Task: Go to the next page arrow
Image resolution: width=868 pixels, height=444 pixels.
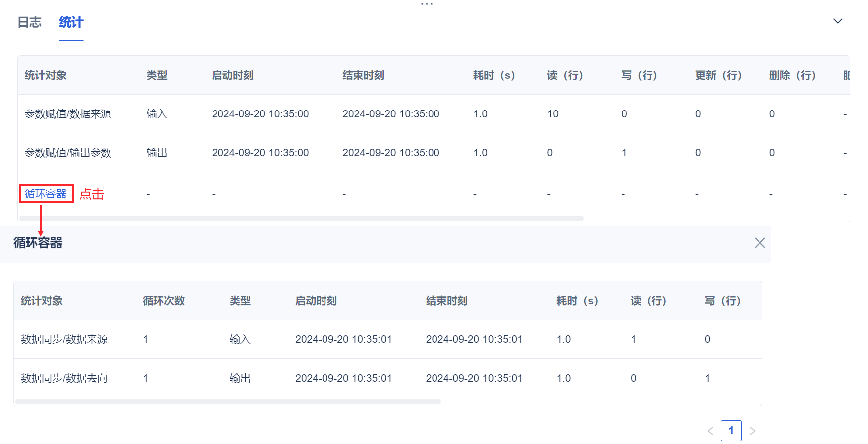Action: [753, 431]
